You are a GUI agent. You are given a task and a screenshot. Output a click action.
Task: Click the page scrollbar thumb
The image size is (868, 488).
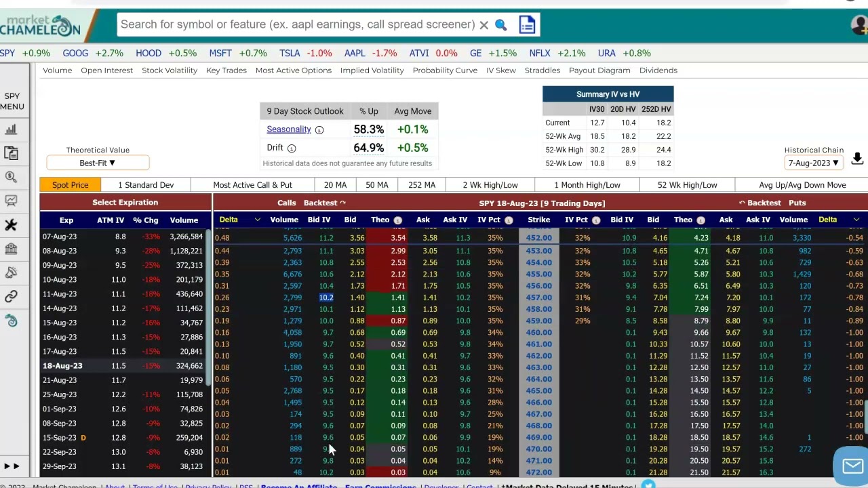pos(866,418)
